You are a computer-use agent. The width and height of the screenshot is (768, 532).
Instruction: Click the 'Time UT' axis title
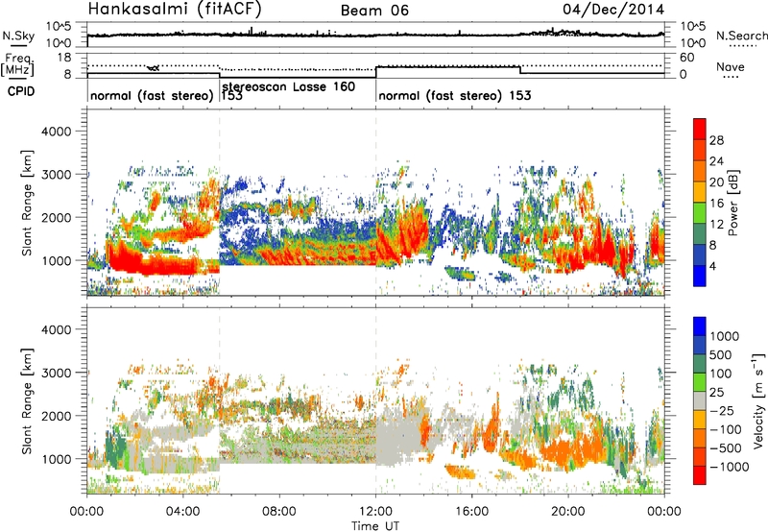click(x=375, y=526)
